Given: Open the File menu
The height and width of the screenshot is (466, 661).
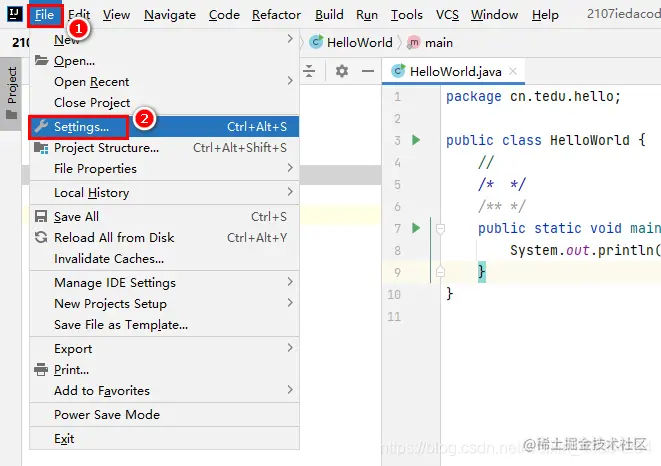Looking at the screenshot, I should 45,15.
